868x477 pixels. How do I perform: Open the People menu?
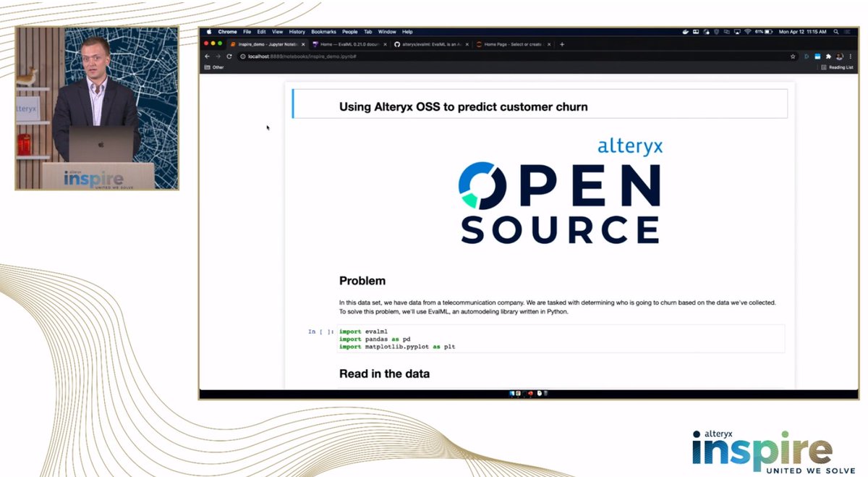click(x=350, y=32)
